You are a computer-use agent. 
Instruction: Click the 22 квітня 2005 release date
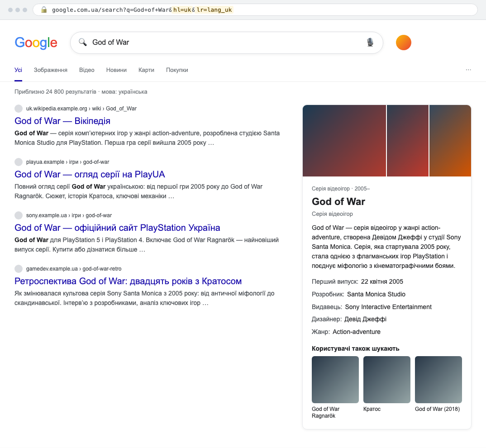click(x=382, y=281)
